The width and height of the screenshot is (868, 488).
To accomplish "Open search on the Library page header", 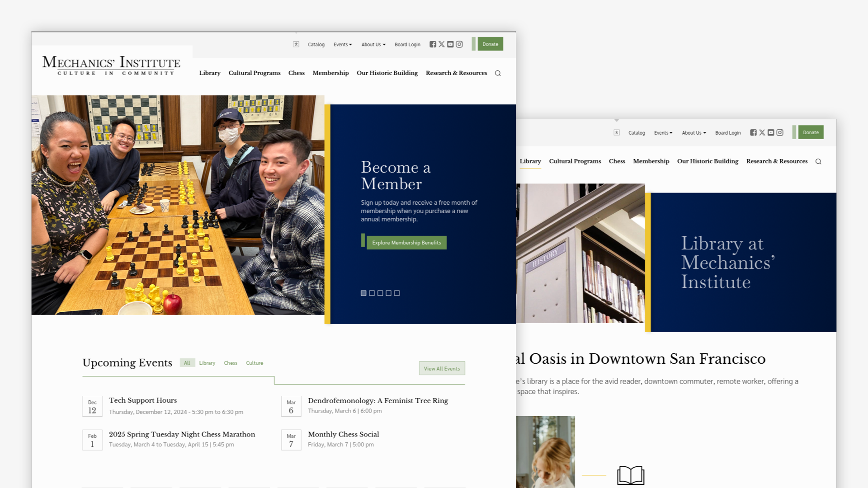I will pos(818,161).
